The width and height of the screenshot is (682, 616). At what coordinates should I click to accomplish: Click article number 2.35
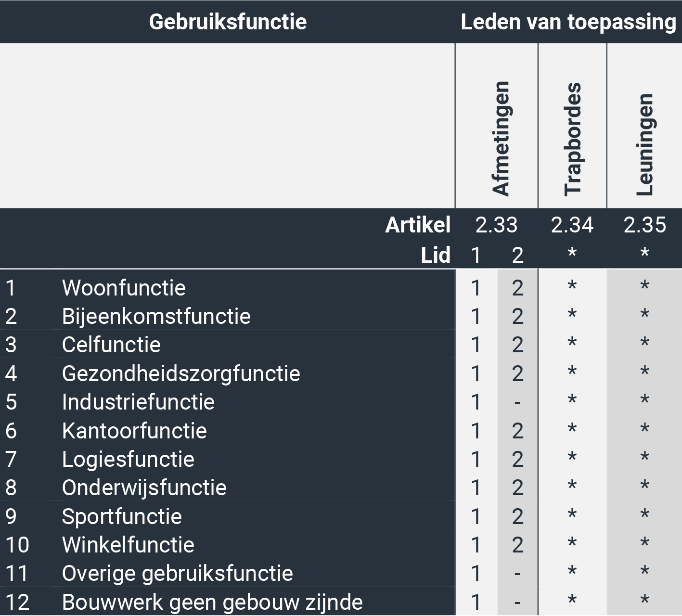click(x=645, y=225)
